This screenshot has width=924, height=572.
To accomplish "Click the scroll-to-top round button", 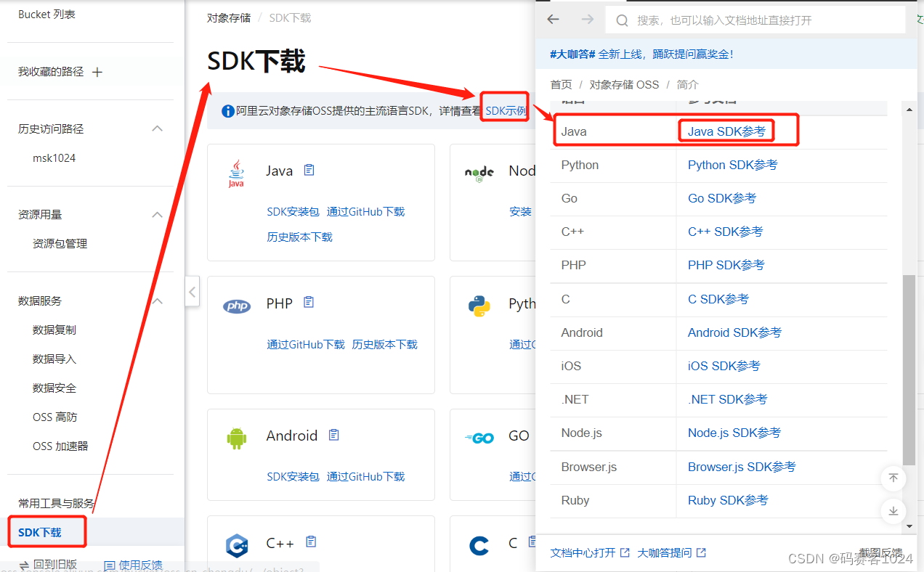I will (x=893, y=478).
